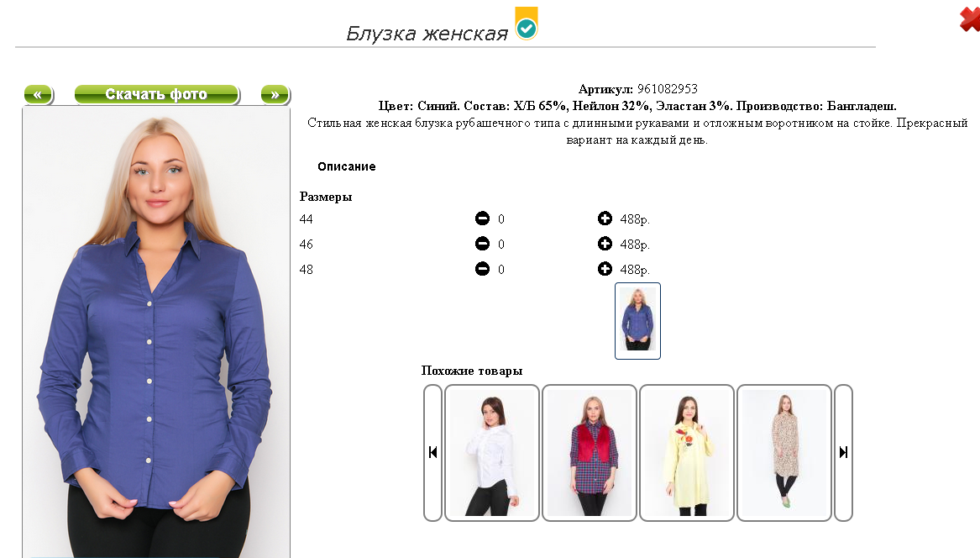
Task: Open the floral dress similar product
Action: coord(784,453)
